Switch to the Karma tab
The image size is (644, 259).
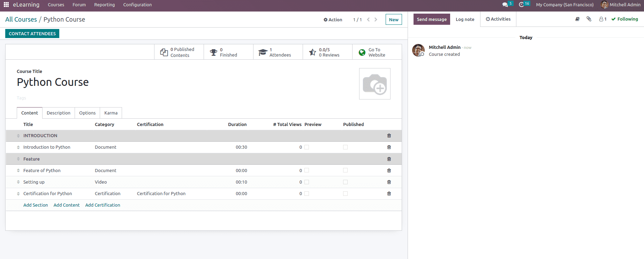[111, 113]
